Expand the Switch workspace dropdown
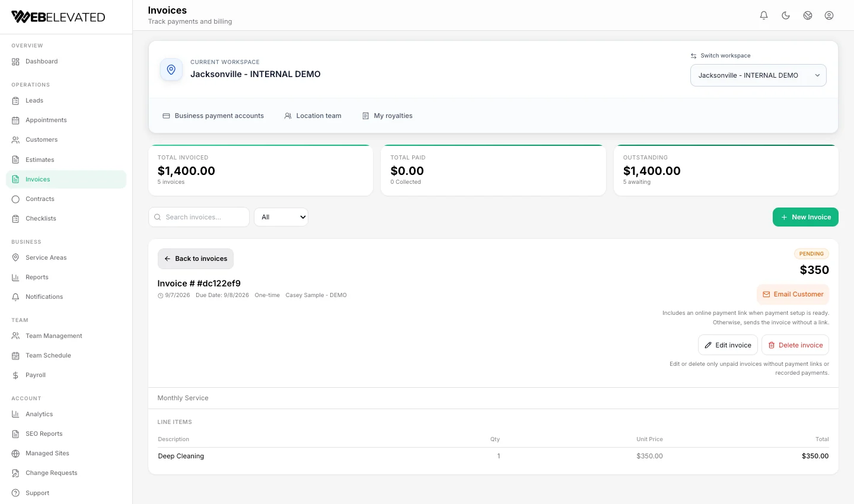 (758, 75)
